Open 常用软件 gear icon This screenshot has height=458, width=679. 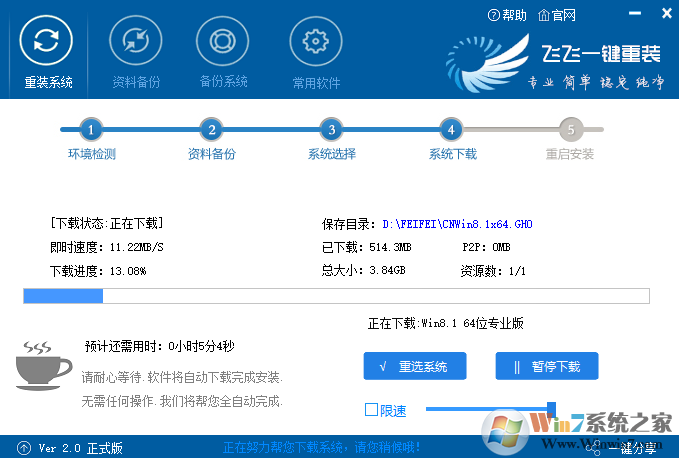315,42
